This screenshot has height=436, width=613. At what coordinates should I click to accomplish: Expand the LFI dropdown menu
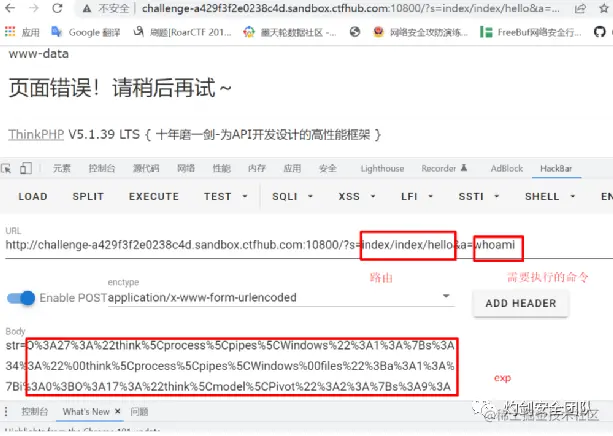(417, 196)
